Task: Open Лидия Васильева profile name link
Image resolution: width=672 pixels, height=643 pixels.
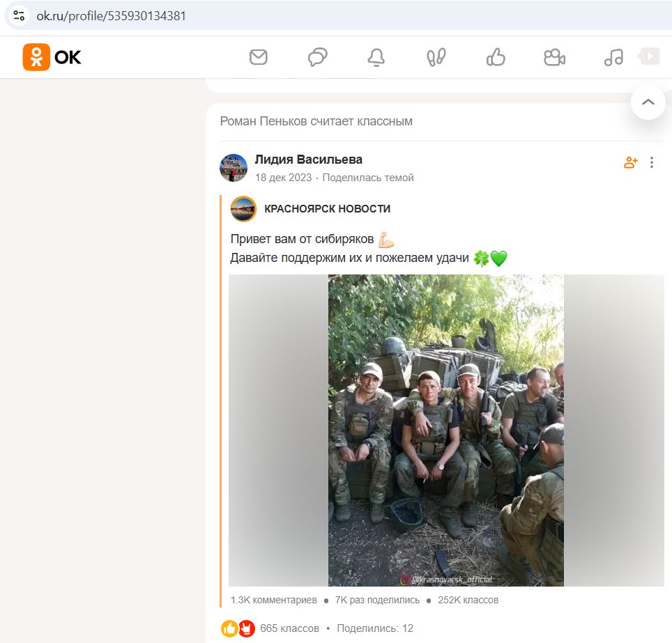Action: pos(309,160)
